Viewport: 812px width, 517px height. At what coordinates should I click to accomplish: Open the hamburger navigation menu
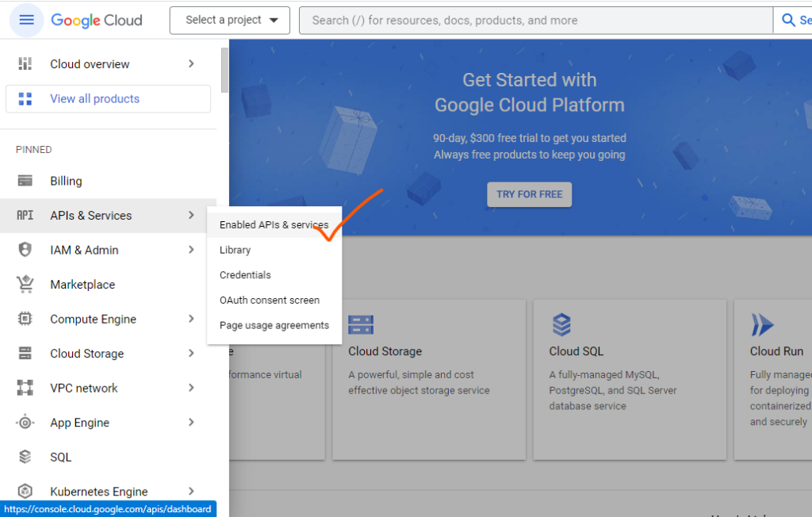coord(26,20)
